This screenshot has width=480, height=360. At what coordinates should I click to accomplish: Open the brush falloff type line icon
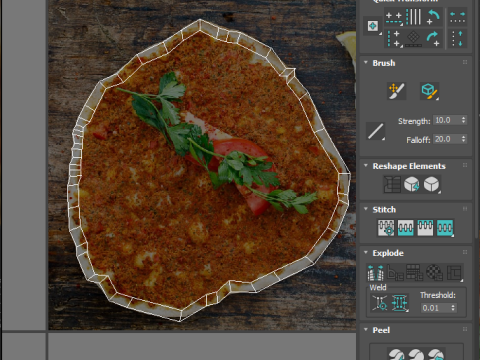[x=375, y=131]
